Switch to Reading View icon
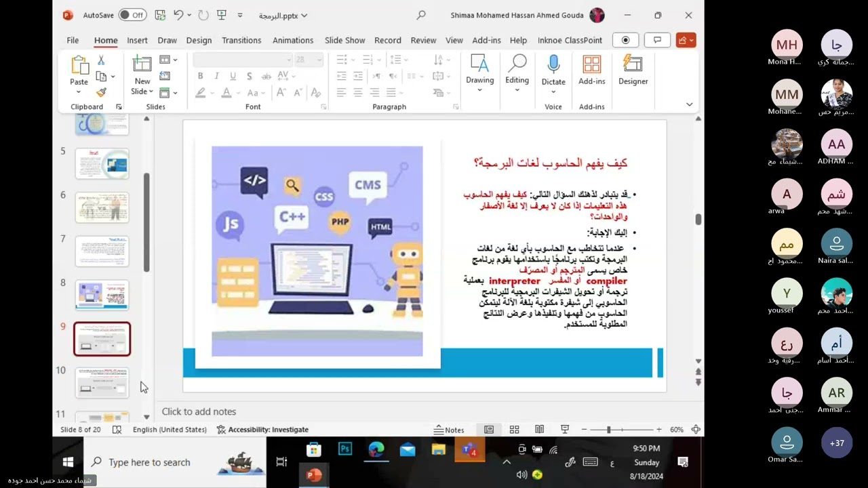 coord(539,430)
